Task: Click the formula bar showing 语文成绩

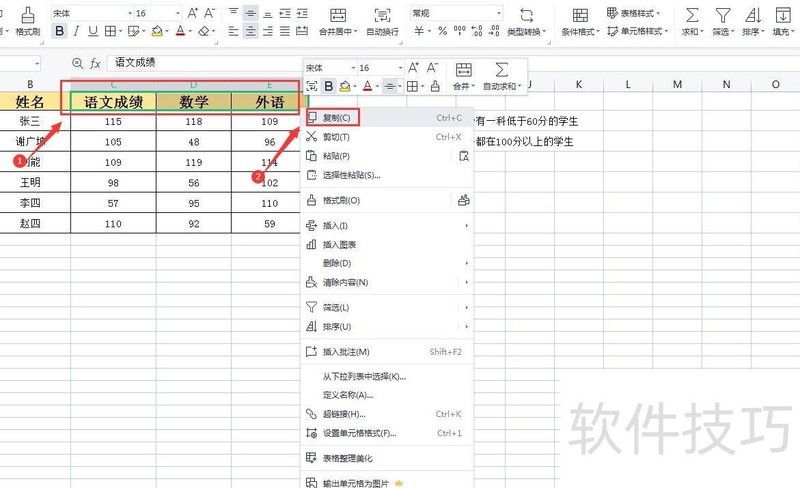Action: click(x=204, y=63)
